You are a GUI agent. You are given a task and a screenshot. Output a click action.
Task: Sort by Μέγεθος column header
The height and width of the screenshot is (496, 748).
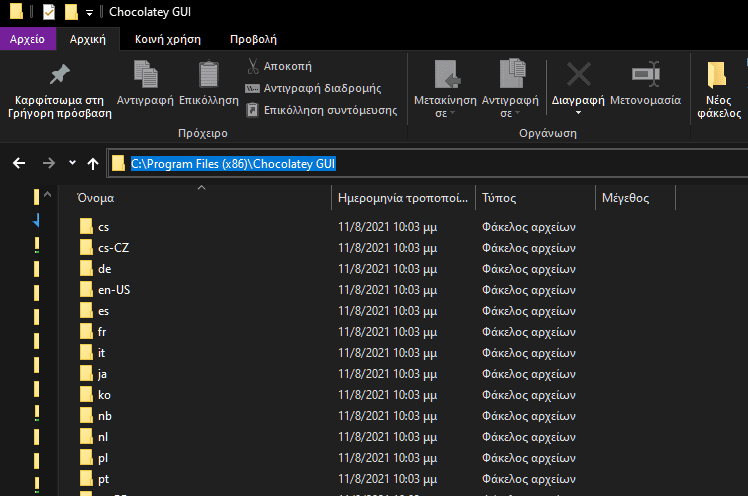pyautogui.click(x=635, y=198)
